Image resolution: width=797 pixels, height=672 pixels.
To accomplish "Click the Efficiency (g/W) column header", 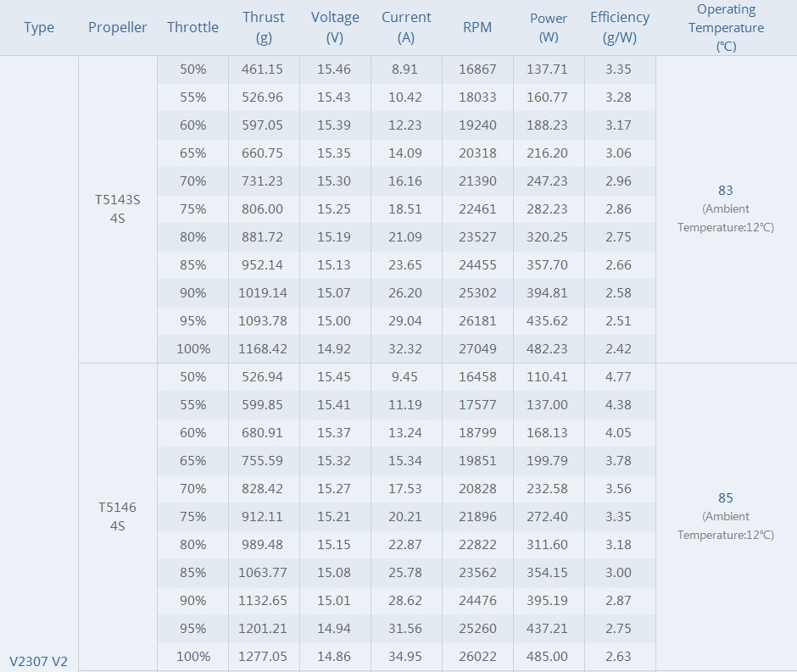I will click(x=620, y=28).
